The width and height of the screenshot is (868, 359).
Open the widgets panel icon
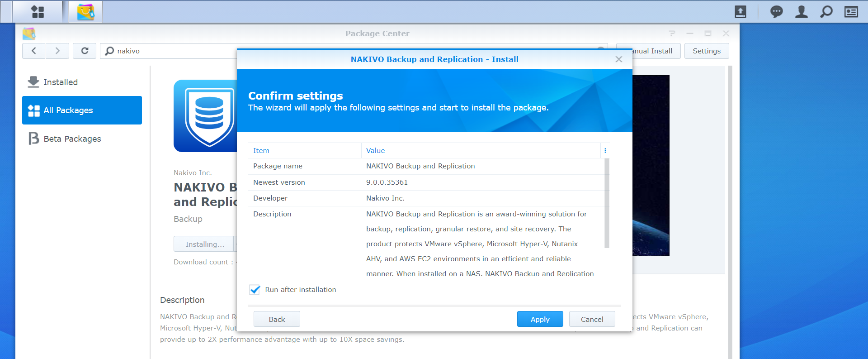(x=851, y=12)
